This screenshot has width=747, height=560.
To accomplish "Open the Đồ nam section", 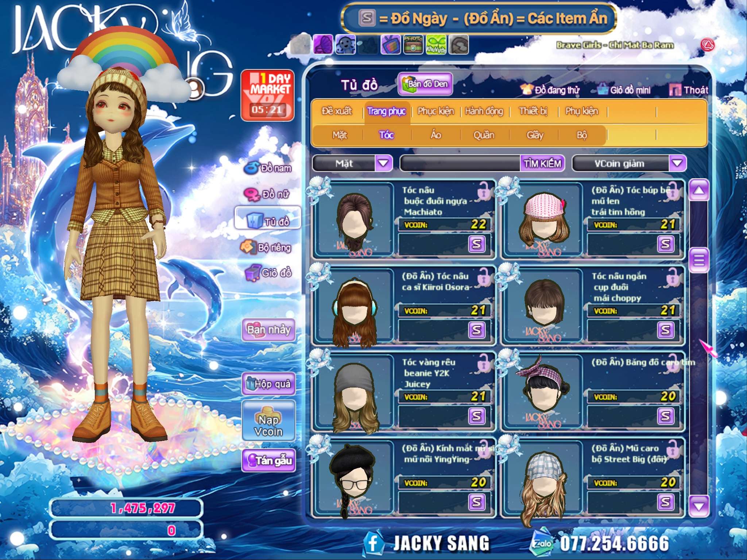I will coord(268,168).
